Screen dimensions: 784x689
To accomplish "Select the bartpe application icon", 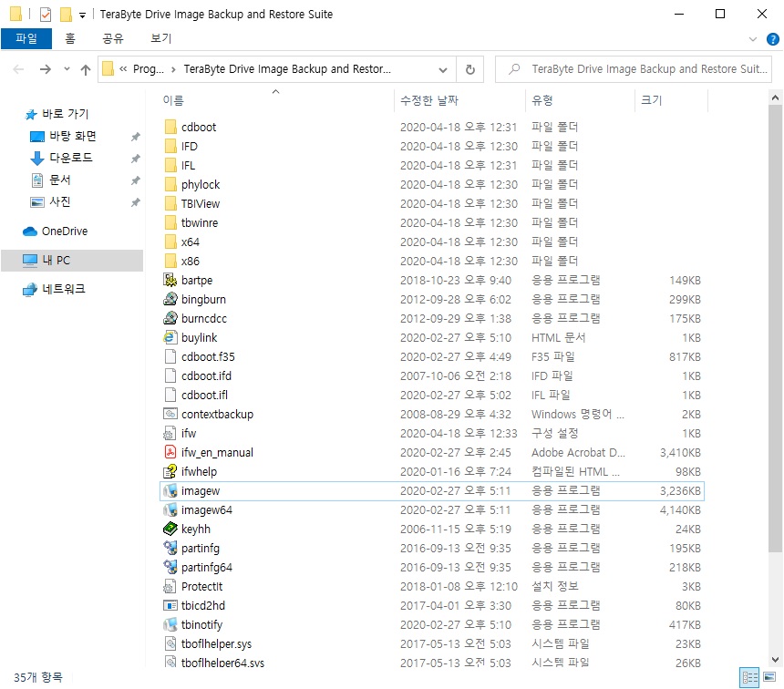I will pos(170,280).
